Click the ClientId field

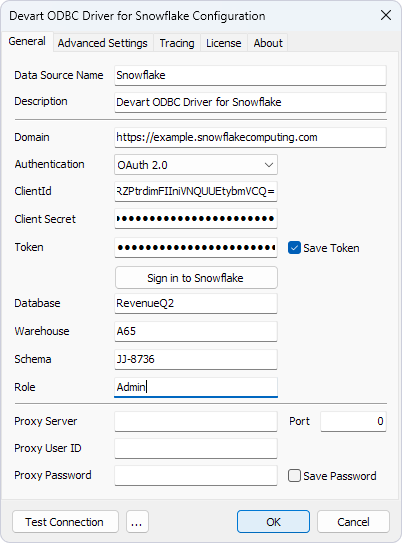(196, 191)
